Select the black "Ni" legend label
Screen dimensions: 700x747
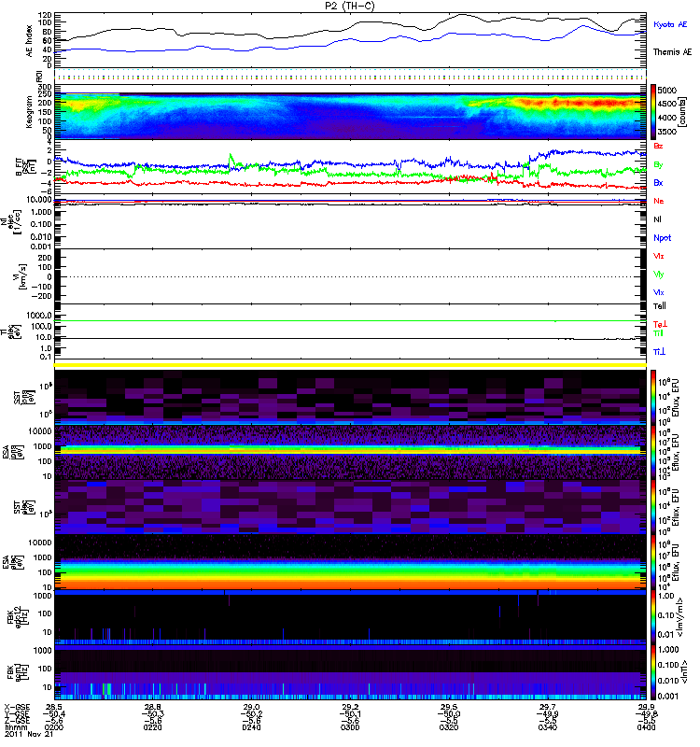[x=657, y=219]
